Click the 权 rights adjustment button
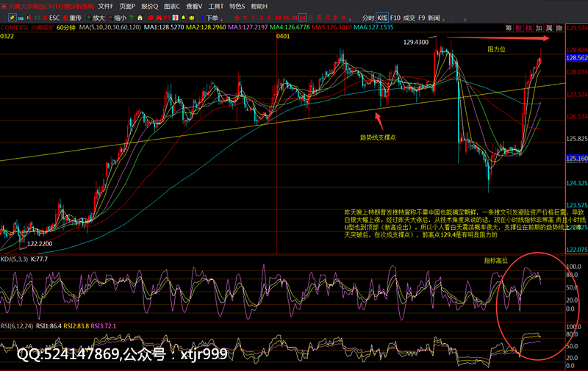588x371 pixels. pyautogui.click(x=519, y=28)
